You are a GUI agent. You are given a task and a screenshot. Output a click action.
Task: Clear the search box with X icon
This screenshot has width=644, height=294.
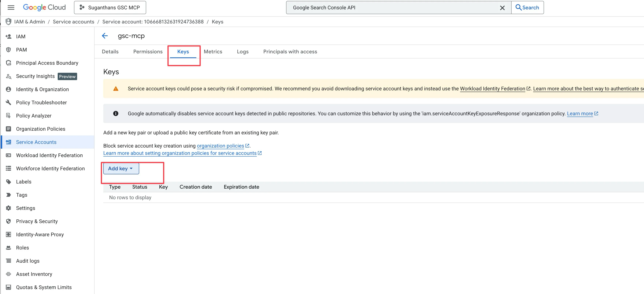502,8
